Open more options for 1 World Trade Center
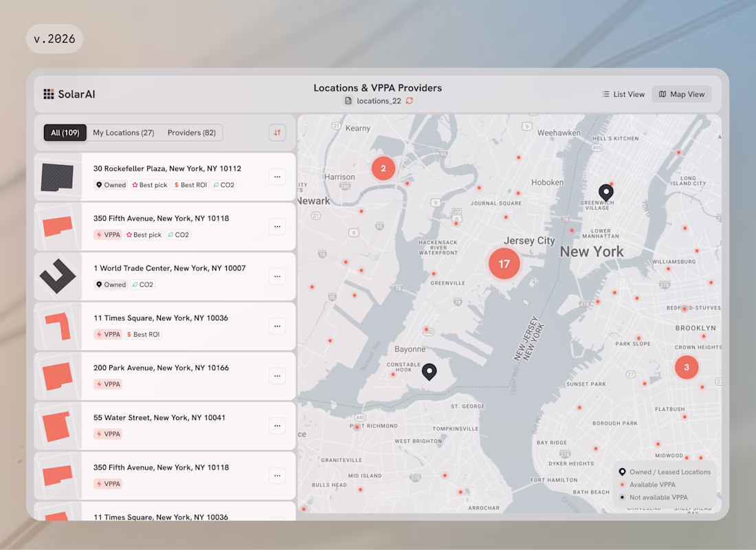This screenshot has height=550, width=756. (277, 276)
